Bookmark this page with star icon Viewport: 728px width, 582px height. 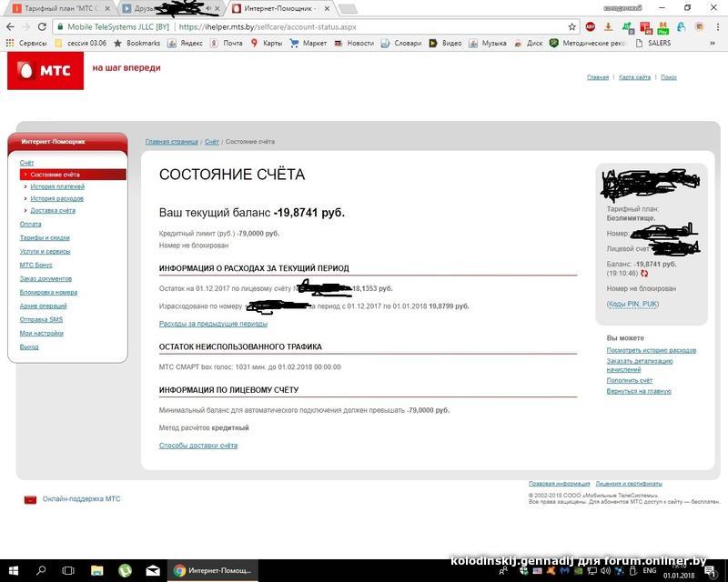pos(572,27)
